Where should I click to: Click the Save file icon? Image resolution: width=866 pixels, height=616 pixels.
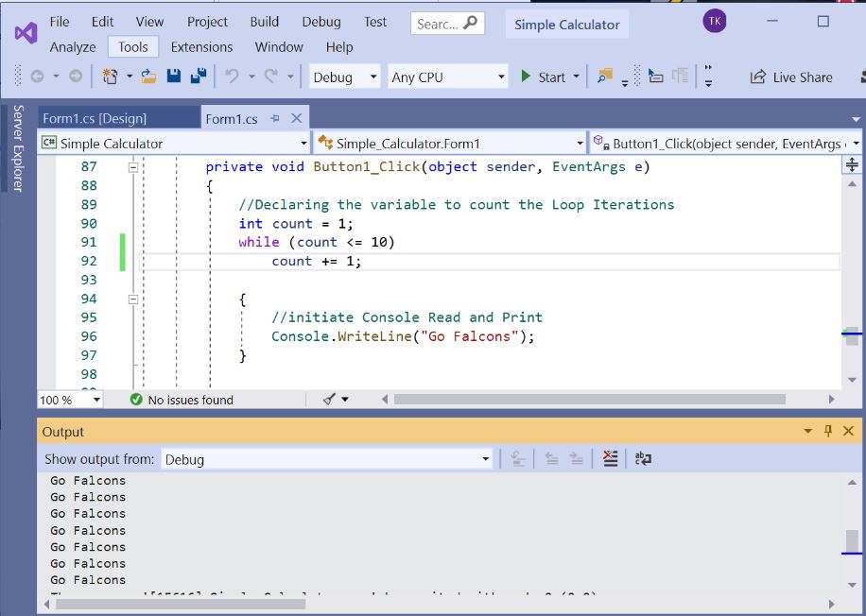[x=174, y=77]
